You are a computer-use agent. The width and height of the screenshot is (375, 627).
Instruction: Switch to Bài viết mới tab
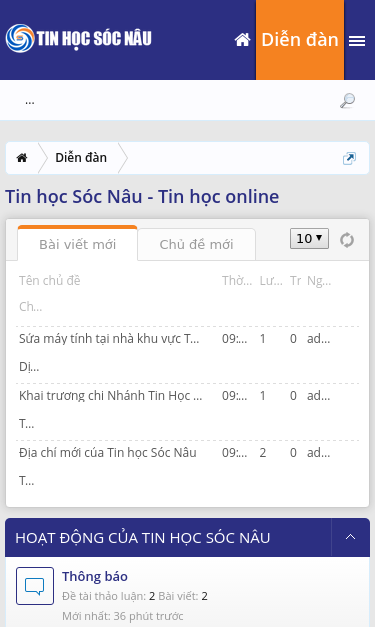point(78,244)
